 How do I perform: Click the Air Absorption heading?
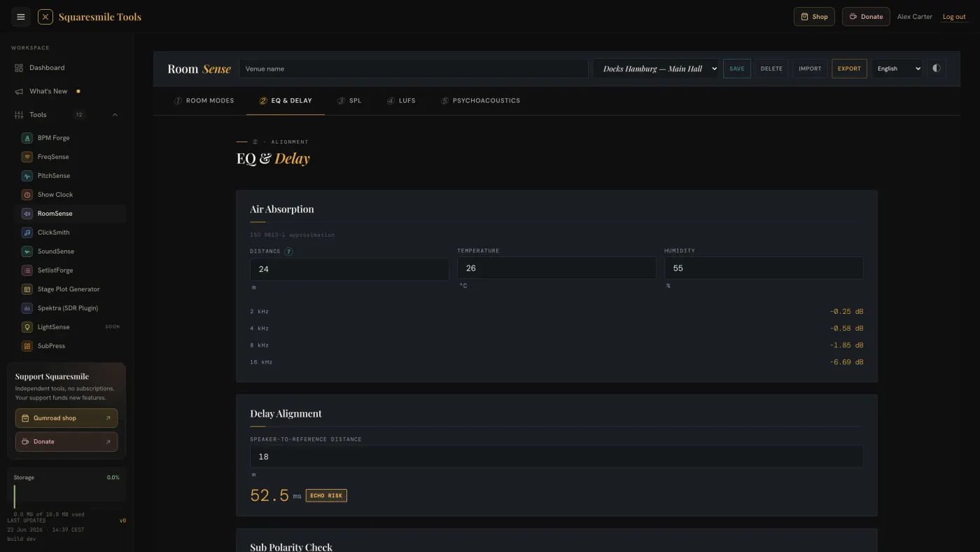pyautogui.click(x=282, y=209)
